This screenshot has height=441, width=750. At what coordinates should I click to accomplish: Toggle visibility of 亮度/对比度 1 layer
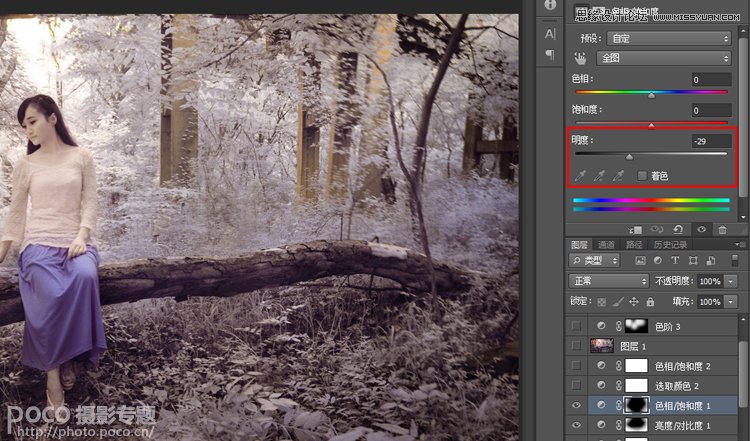[x=577, y=425]
